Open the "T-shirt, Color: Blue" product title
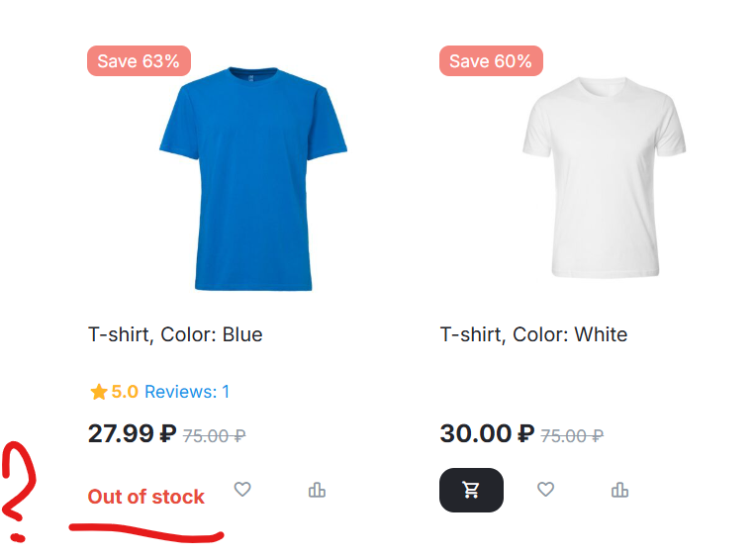756x556 pixels. click(175, 334)
